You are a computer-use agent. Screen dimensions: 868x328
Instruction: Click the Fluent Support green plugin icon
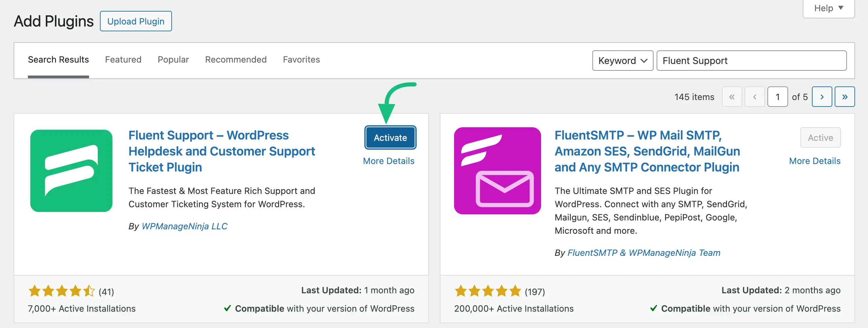pos(71,170)
